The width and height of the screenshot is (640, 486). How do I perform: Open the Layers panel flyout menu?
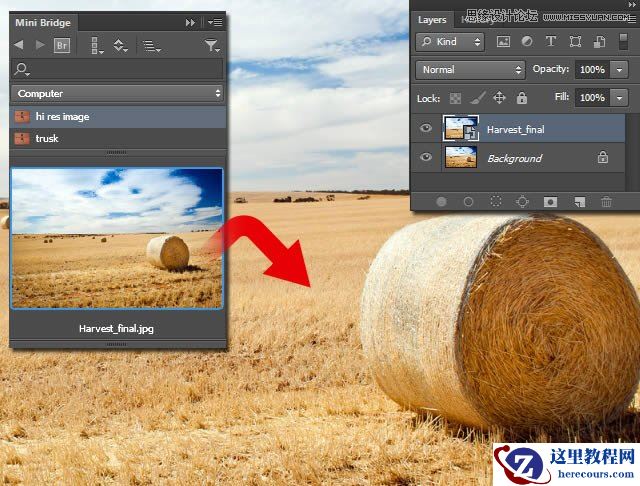tap(632, 19)
